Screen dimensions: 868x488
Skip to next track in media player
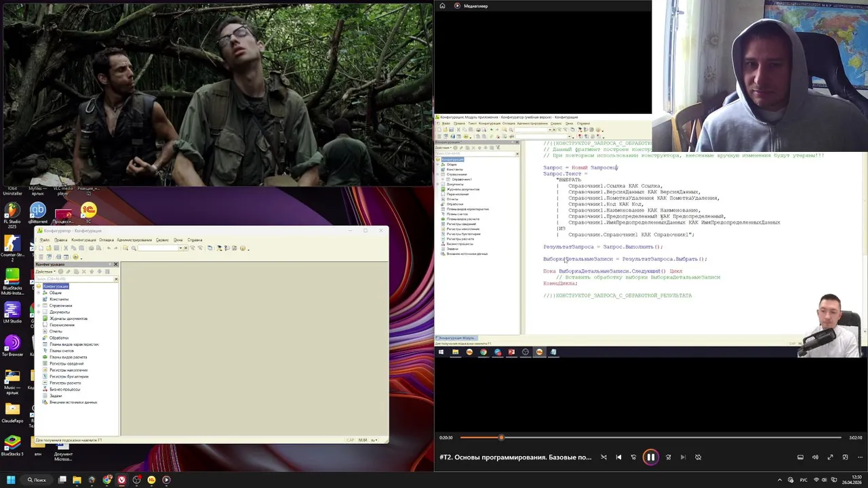click(683, 457)
